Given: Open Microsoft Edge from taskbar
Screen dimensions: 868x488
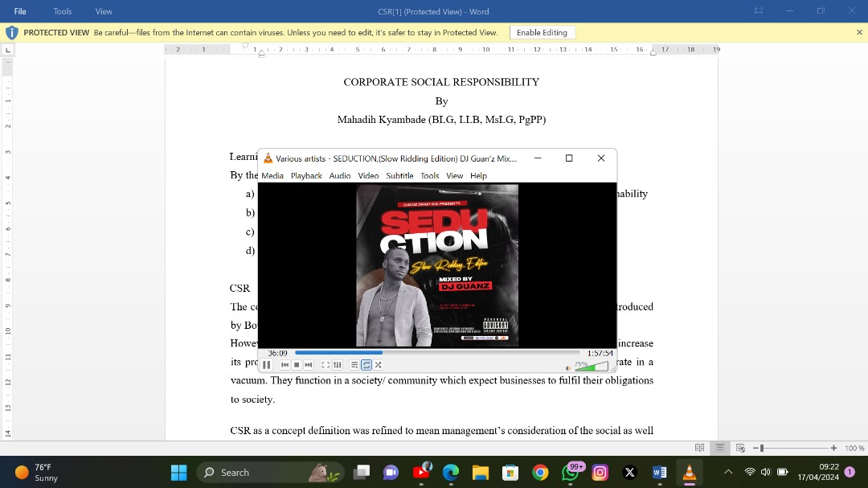Looking at the screenshot, I should click(451, 473).
